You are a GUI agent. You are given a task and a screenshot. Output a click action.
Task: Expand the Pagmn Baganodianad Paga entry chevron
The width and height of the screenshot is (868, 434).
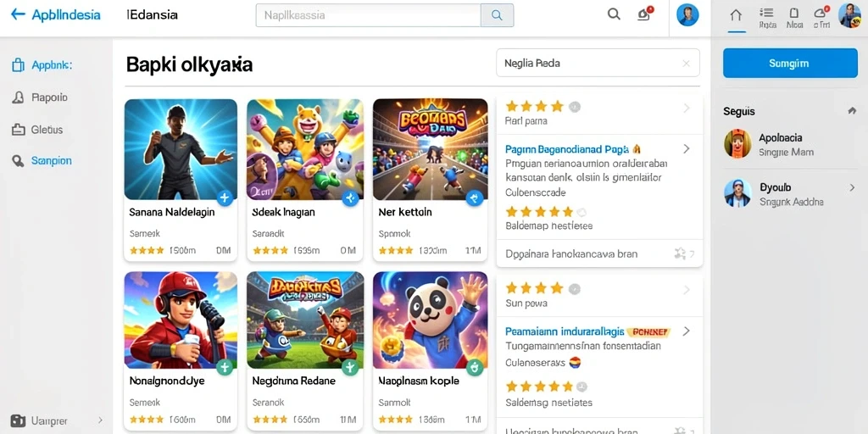pyautogui.click(x=687, y=148)
